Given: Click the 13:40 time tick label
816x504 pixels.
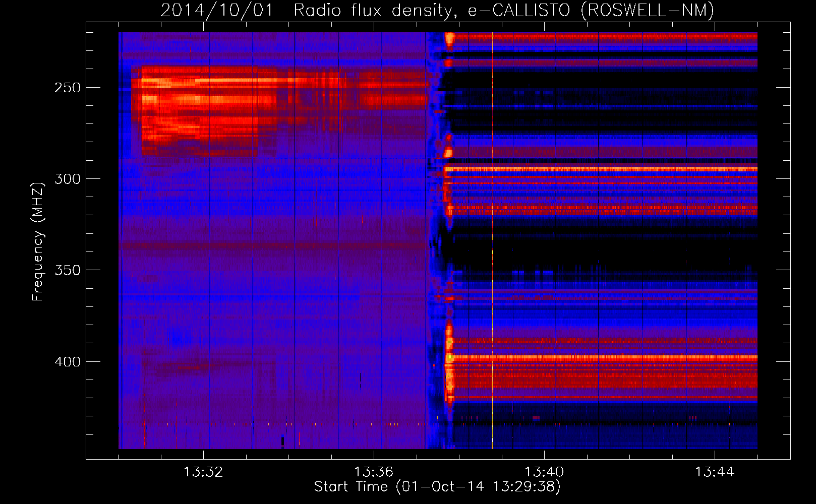Looking at the screenshot, I should point(544,472).
